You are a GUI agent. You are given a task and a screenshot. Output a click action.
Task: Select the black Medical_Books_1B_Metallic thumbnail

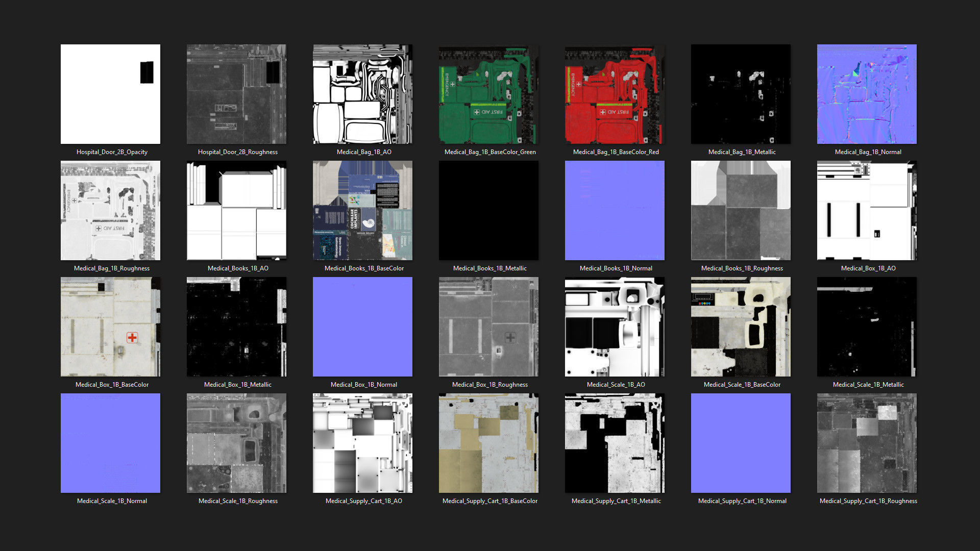pos(488,210)
